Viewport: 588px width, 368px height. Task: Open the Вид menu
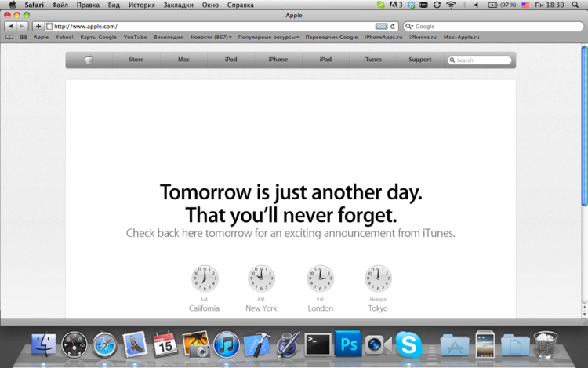(114, 5)
